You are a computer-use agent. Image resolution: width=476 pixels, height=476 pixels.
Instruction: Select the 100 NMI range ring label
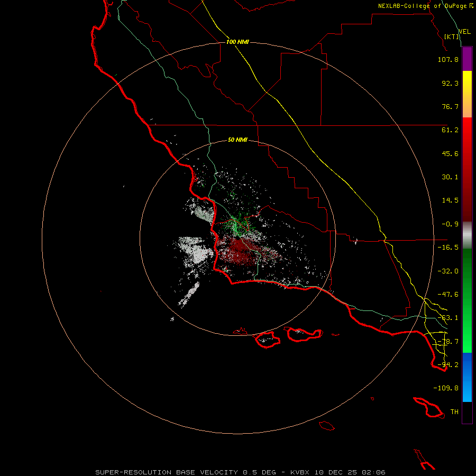[x=237, y=42]
